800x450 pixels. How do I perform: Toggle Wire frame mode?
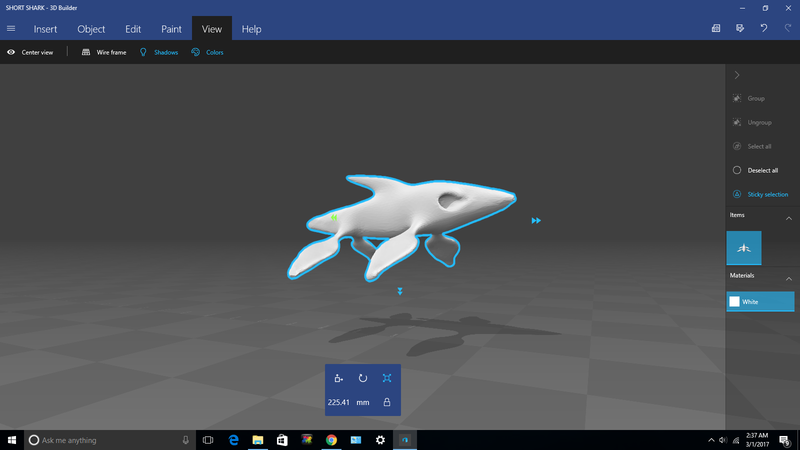click(x=104, y=52)
